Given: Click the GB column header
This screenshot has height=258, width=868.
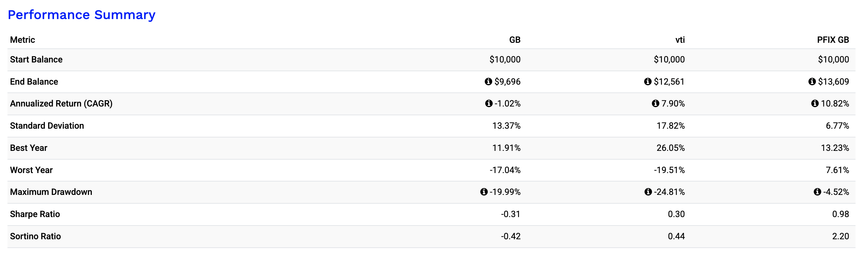Looking at the screenshot, I should tap(515, 40).
